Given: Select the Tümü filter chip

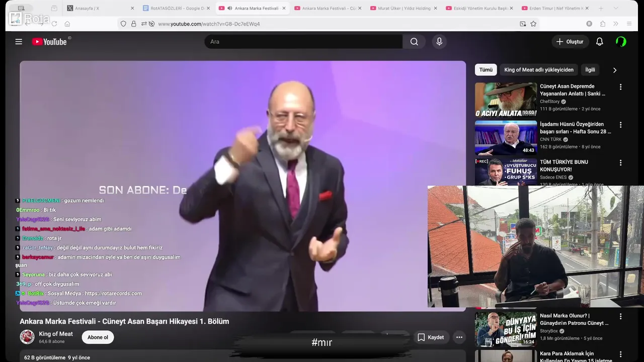Looking at the screenshot, I should 486,70.
